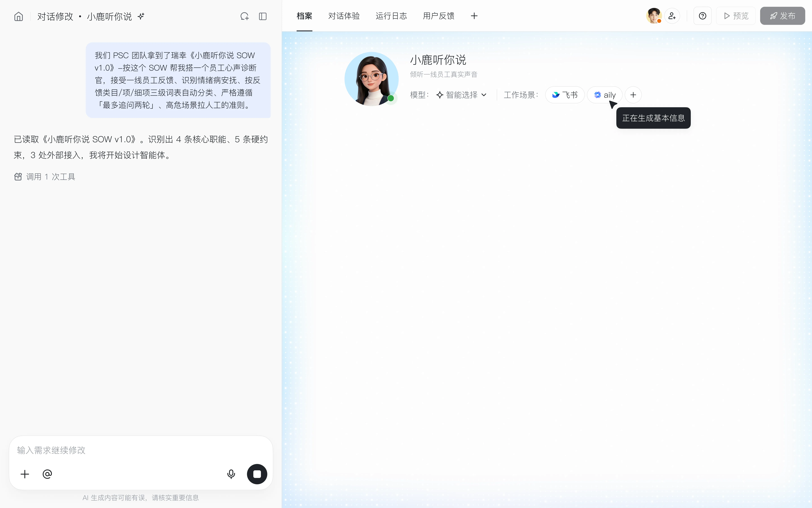The width and height of the screenshot is (812, 508).
Task: Open user profile avatar in top bar
Action: 654,16
